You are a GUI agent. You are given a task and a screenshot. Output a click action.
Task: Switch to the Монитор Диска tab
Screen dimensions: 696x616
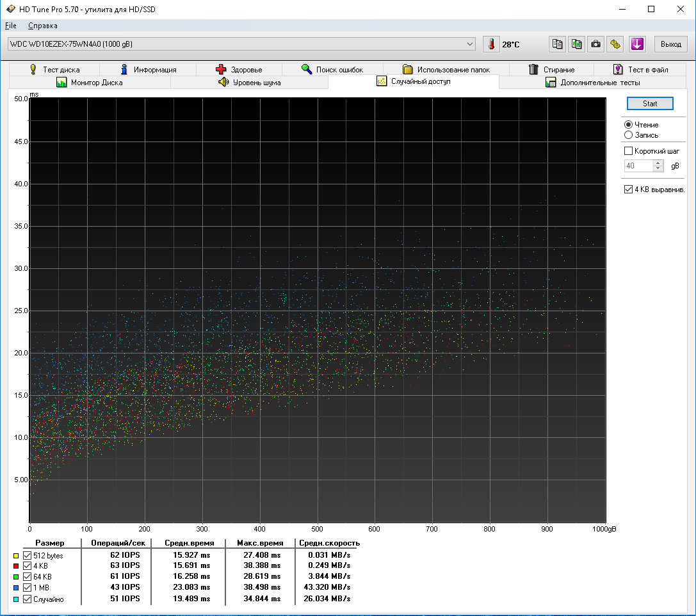click(90, 83)
